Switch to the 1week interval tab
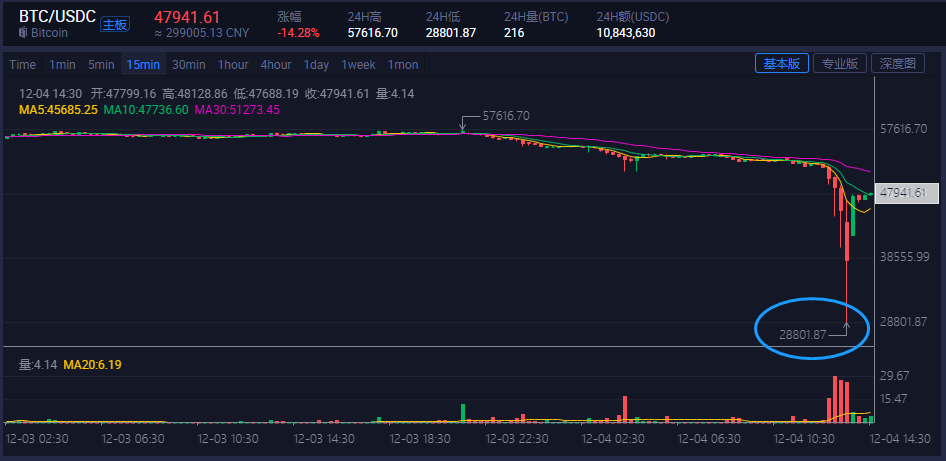 [358, 65]
